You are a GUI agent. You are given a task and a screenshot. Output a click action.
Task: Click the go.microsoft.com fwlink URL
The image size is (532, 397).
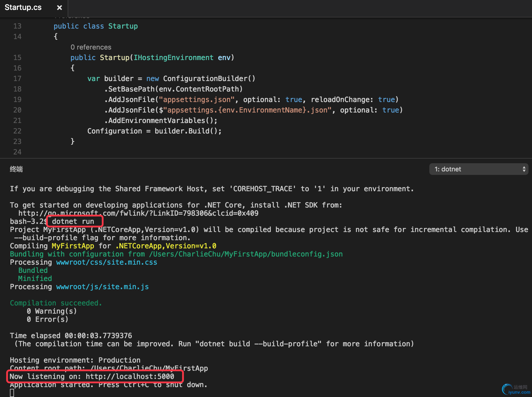click(x=138, y=213)
